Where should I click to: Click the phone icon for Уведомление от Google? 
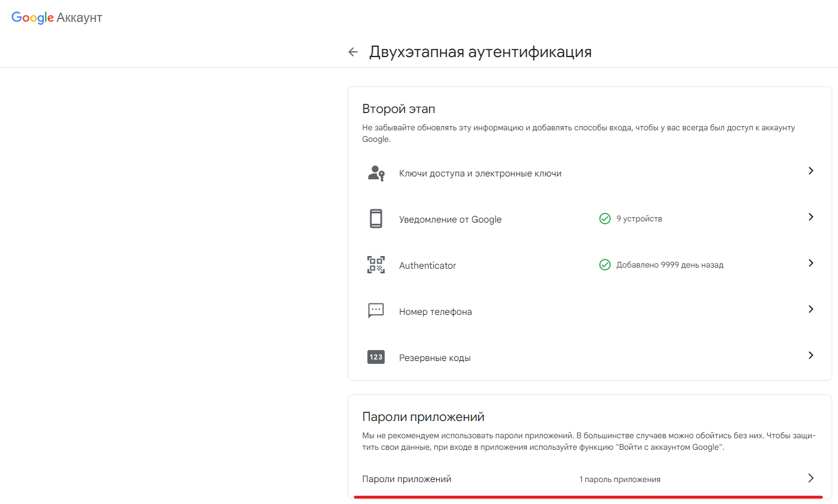click(x=376, y=219)
